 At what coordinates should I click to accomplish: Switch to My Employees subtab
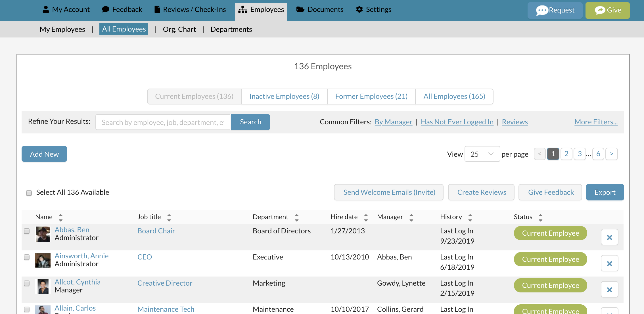62,29
